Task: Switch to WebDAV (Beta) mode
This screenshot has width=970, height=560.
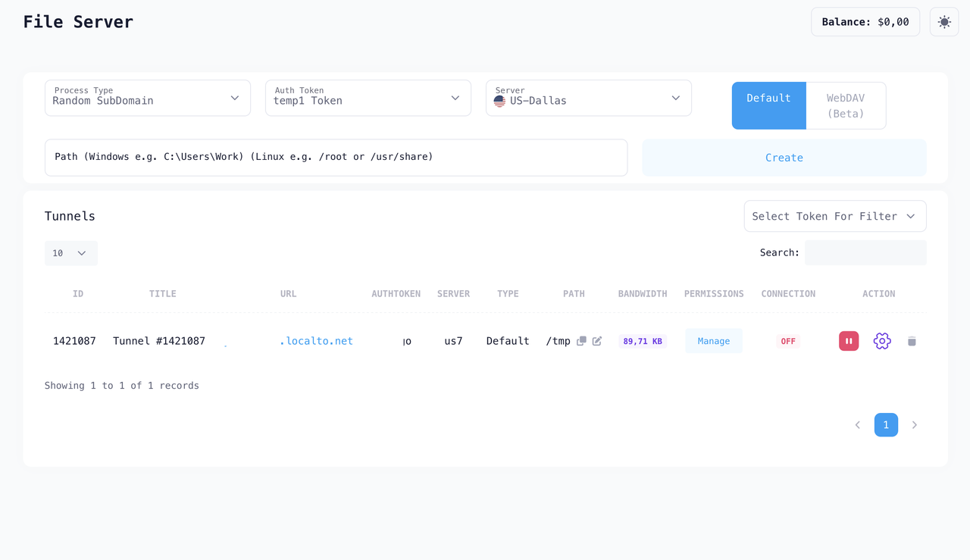Action: [x=846, y=105]
